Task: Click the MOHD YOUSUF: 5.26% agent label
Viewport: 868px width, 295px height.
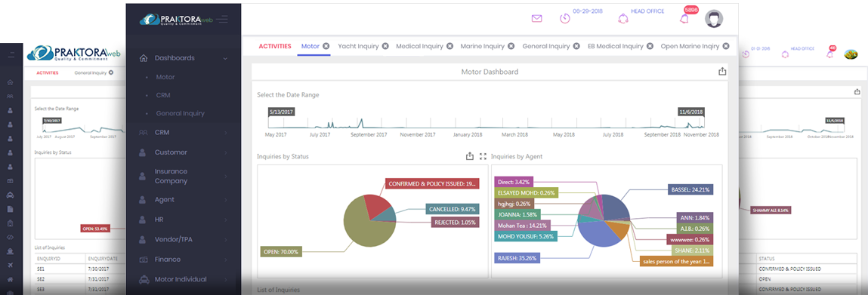Action: 525,236
